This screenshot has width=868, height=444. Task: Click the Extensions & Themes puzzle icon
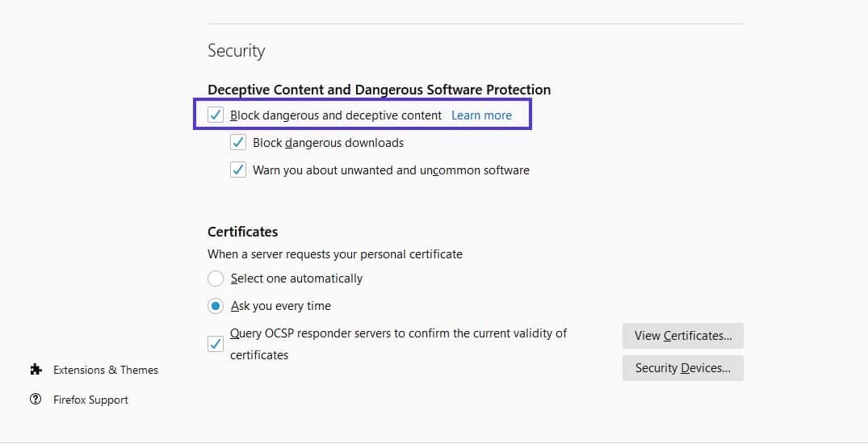point(36,370)
